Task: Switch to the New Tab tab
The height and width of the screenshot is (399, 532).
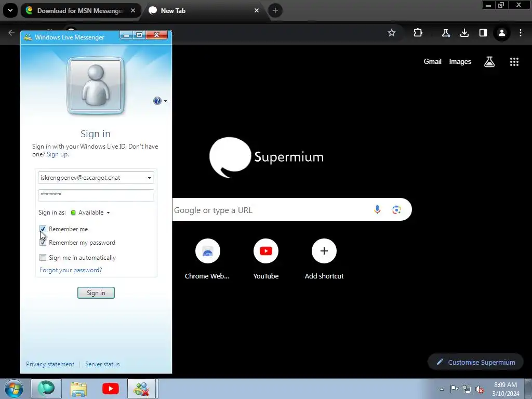Action: click(204, 10)
